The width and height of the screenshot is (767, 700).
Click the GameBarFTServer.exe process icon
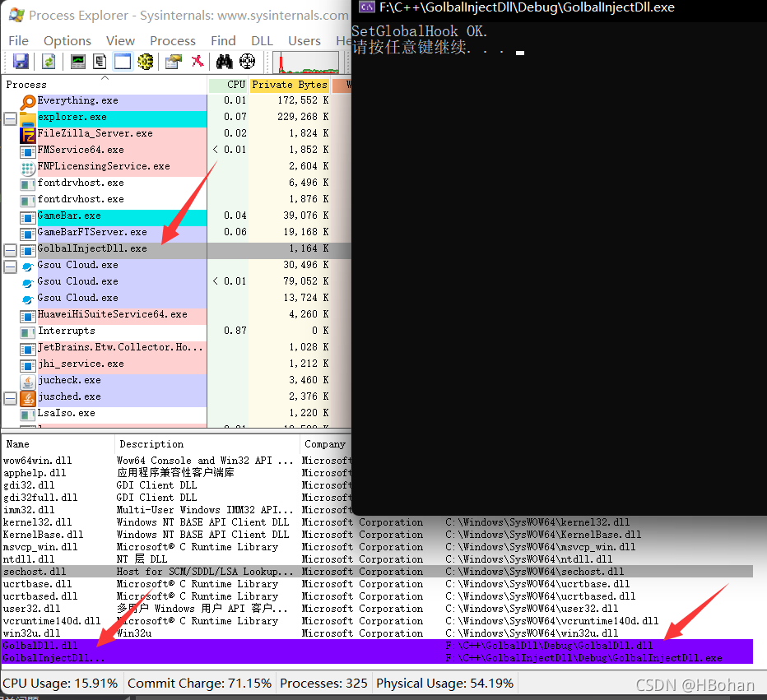pos(28,234)
